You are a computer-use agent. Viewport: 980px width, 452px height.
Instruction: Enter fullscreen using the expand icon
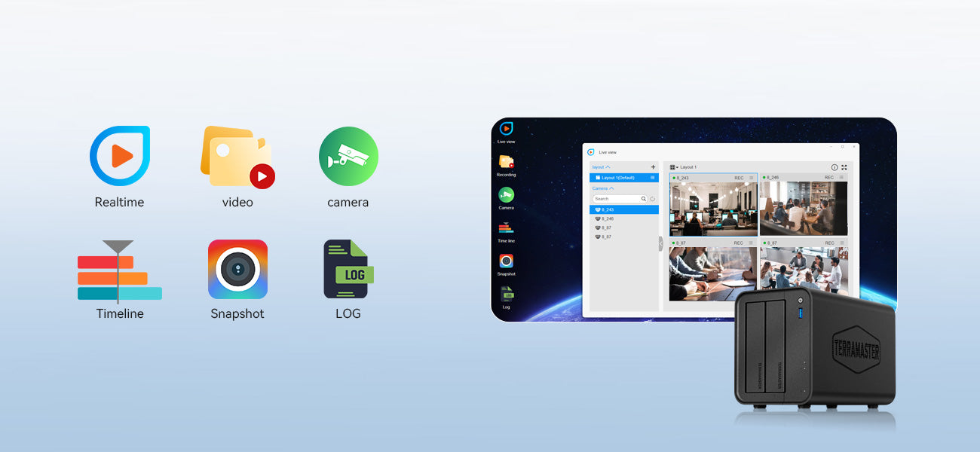point(844,167)
